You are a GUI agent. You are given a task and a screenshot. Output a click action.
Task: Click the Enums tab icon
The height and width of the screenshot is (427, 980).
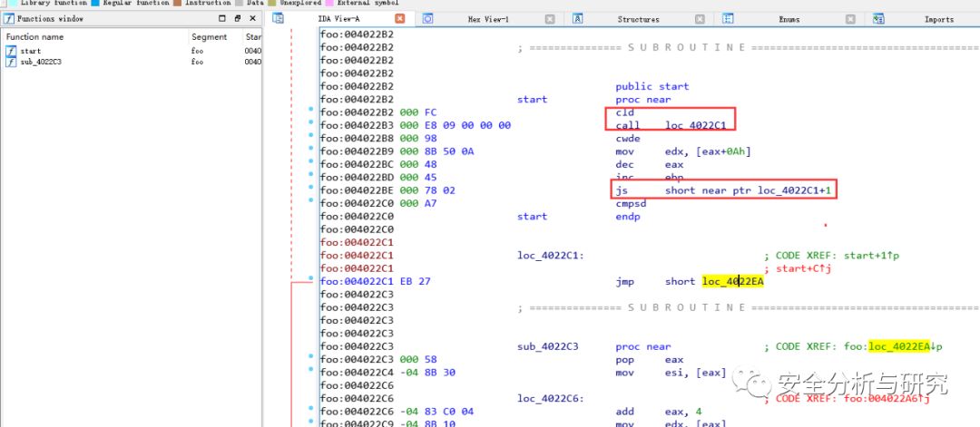pos(728,19)
